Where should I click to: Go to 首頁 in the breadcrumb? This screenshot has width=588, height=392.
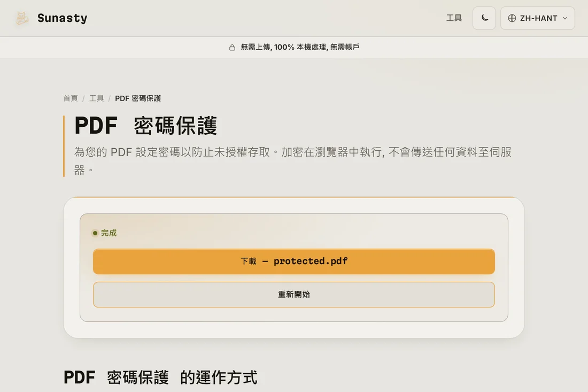click(71, 98)
